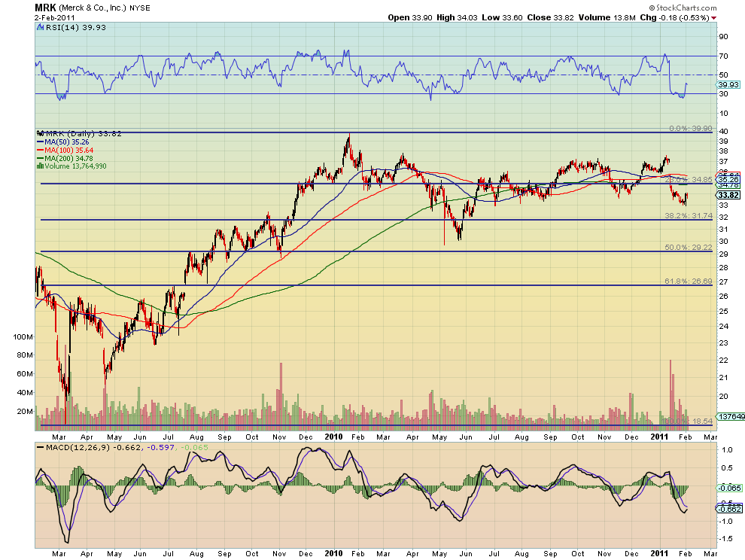Click the 33.82 price tag on right axis
This screenshot has height=560, width=745.
[728, 196]
